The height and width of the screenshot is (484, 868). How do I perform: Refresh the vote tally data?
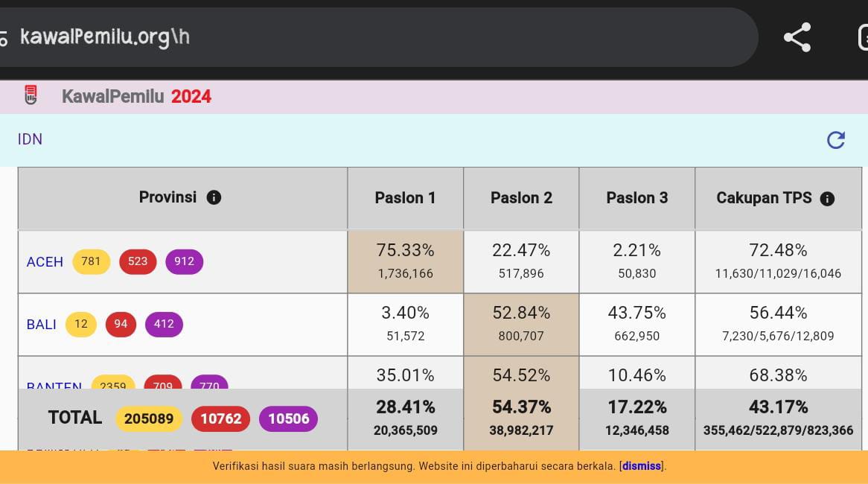(x=836, y=140)
